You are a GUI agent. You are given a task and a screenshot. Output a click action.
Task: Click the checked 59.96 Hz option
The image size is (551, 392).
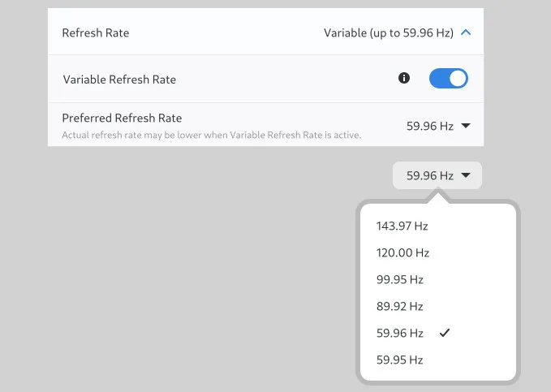(438, 333)
